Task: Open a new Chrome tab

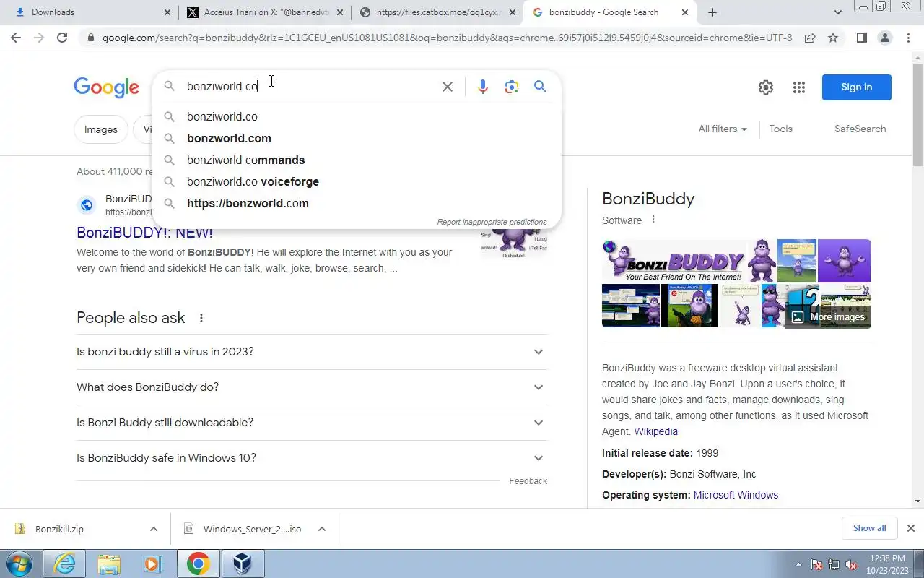Action: click(x=712, y=12)
